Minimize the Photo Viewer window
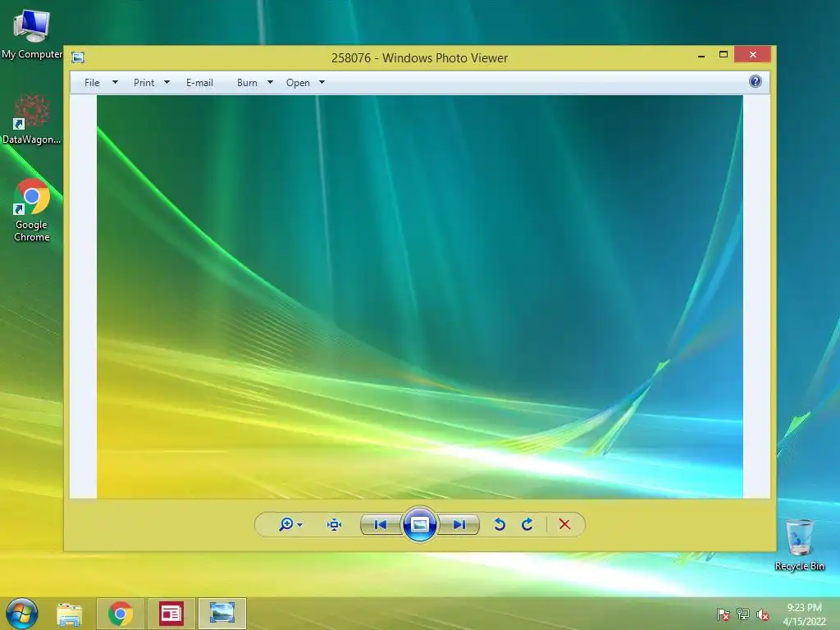The height and width of the screenshot is (630, 840). [x=701, y=55]
